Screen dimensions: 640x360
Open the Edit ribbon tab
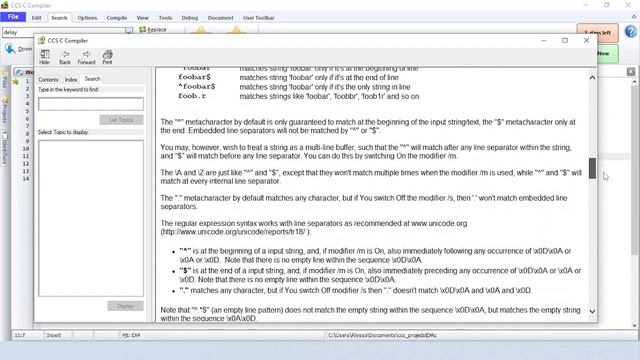(36, 18)
